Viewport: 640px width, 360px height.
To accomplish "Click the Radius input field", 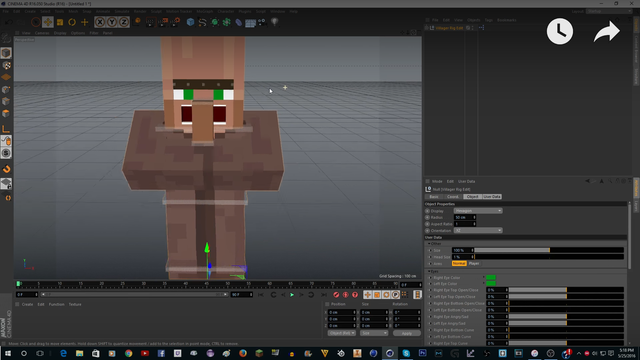I will (x=464, y=218).
